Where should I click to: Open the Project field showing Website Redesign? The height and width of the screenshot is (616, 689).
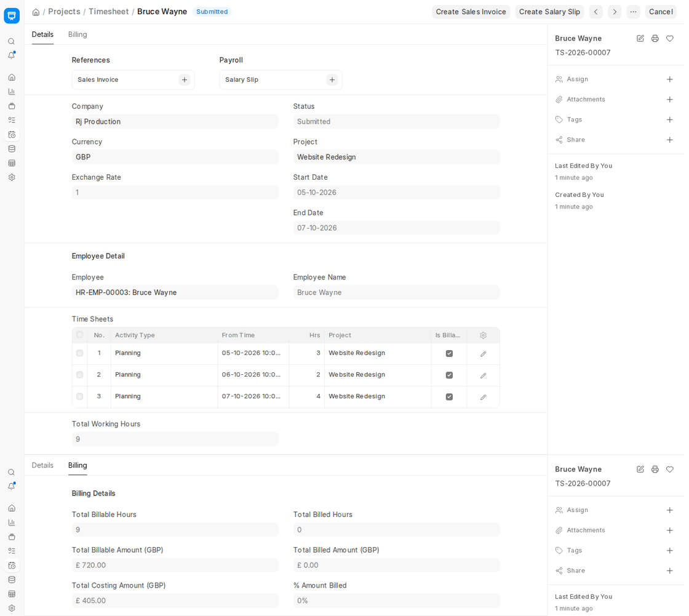pos(396,157)
